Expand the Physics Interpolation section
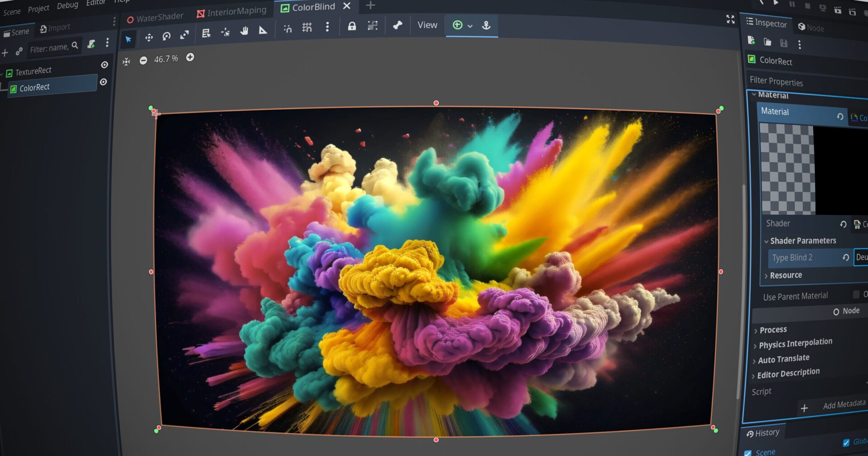 [755, 346]
